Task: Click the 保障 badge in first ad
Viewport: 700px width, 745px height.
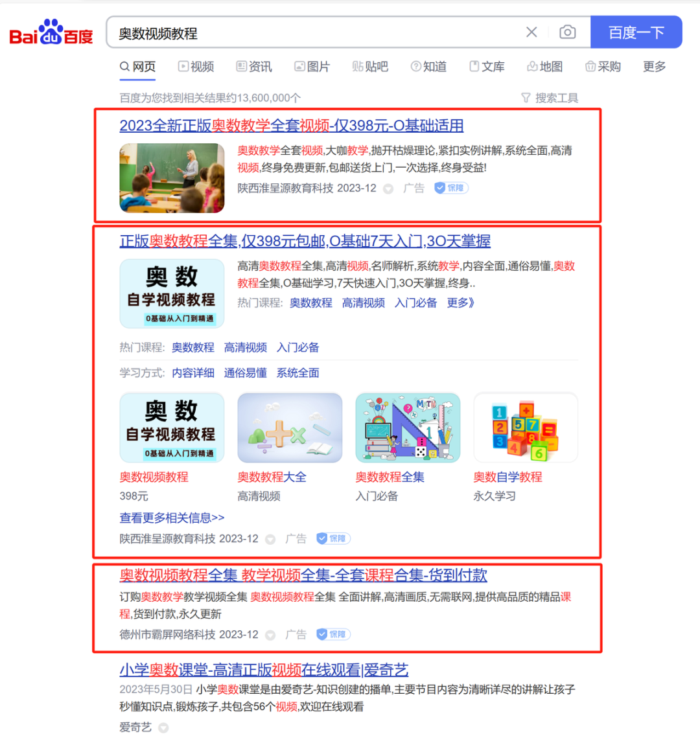Action: point(452,188)
